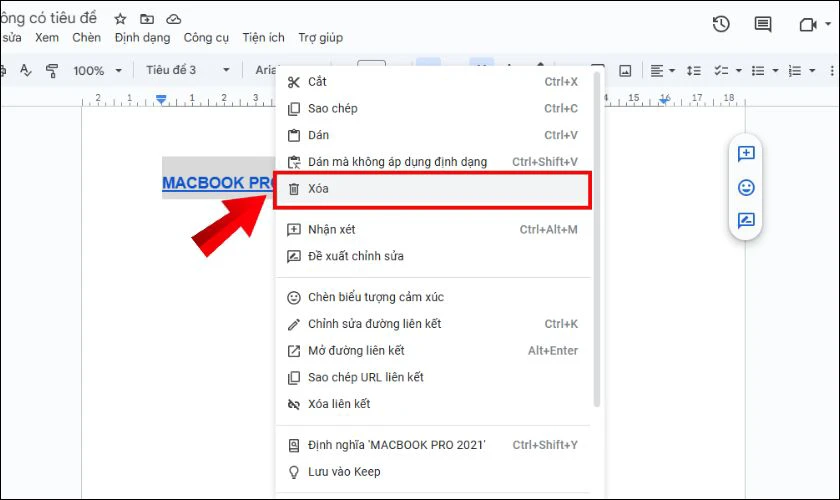Expand the video call dropdown arrow
This screenshot has width=840, height=500.
[x=828, y=24]
